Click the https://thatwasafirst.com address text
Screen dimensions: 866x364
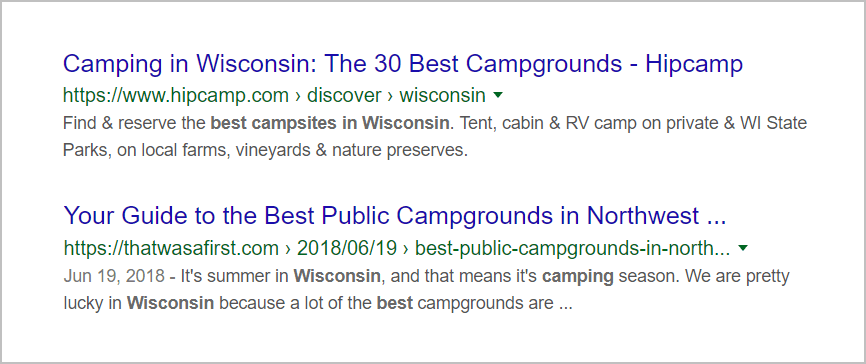[171, 249]
